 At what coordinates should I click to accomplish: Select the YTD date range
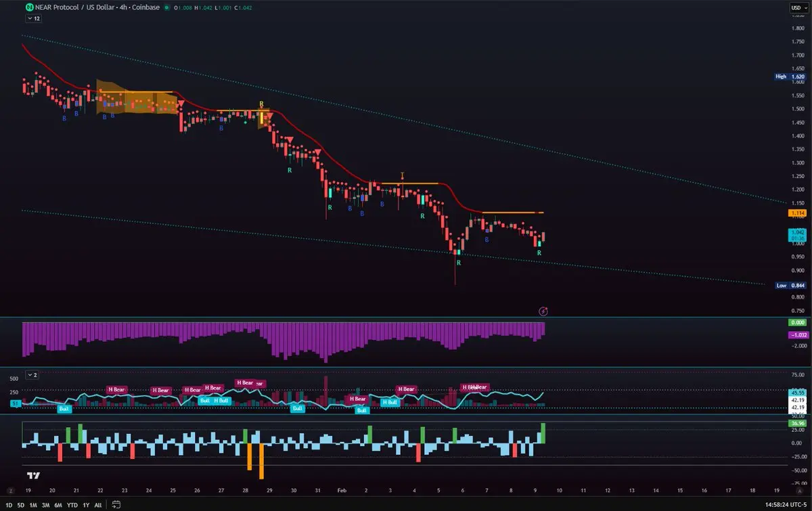click(x=73, y=504)
